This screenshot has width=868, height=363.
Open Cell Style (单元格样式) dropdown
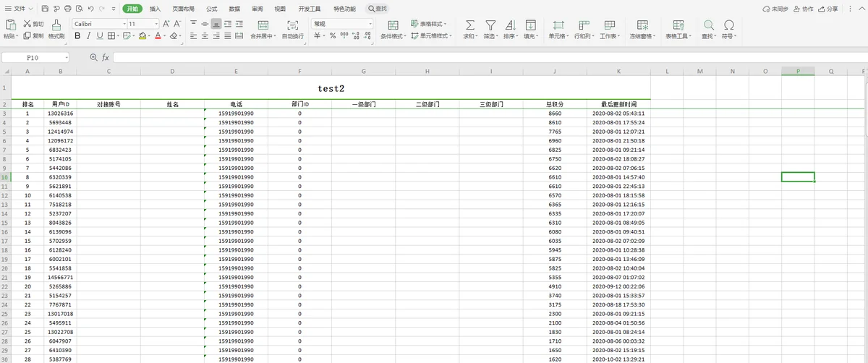pos(432,35)
